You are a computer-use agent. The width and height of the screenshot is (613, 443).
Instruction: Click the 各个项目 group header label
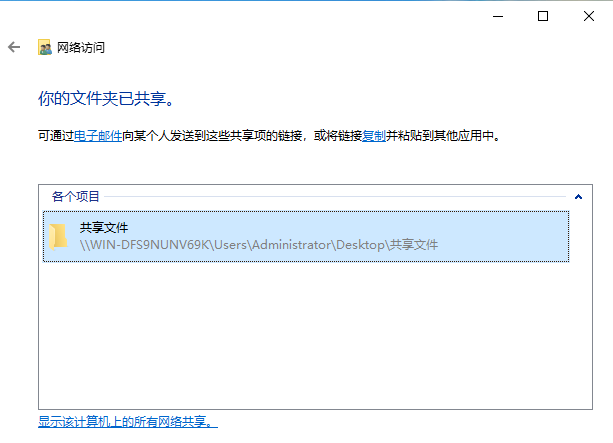coord(76,197)
